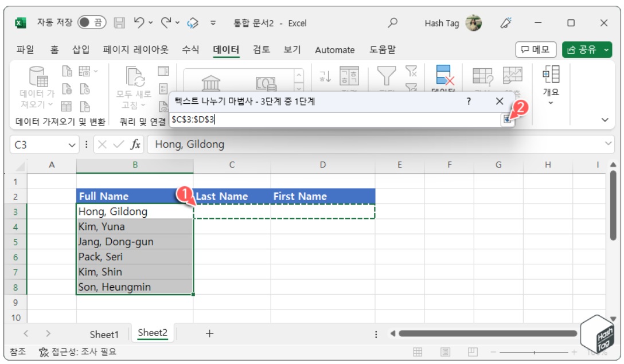Click the From Web globe file icon
Image resolution: width=624 pixels, height=364 pixels.
point(67,89)
